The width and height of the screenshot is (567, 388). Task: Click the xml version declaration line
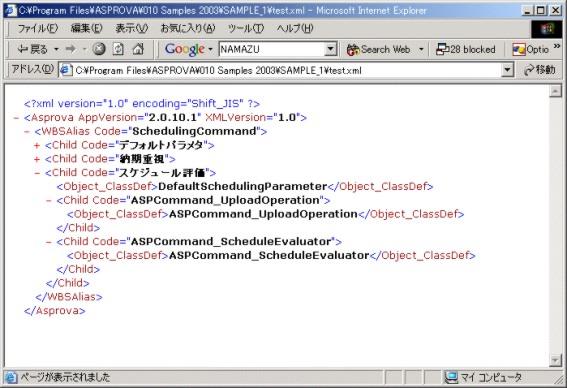tap(142, 104)
